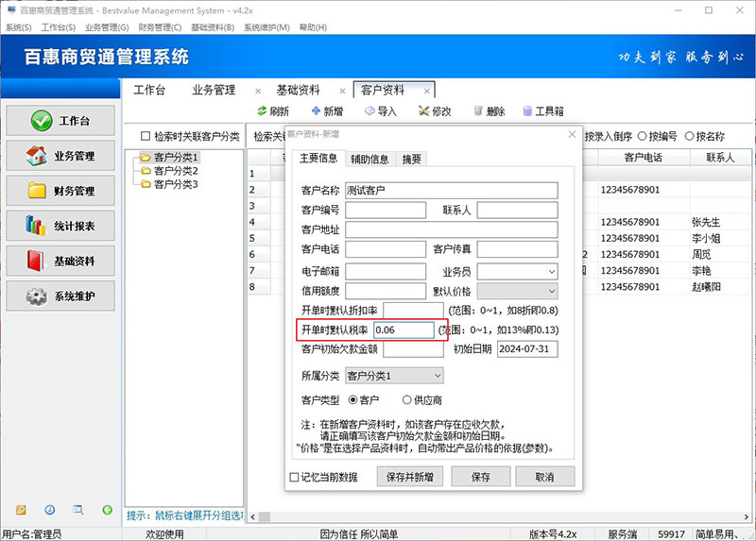Click the 修改 edit toolbar icon
The image size is (756, 541).
pos(423,111)
